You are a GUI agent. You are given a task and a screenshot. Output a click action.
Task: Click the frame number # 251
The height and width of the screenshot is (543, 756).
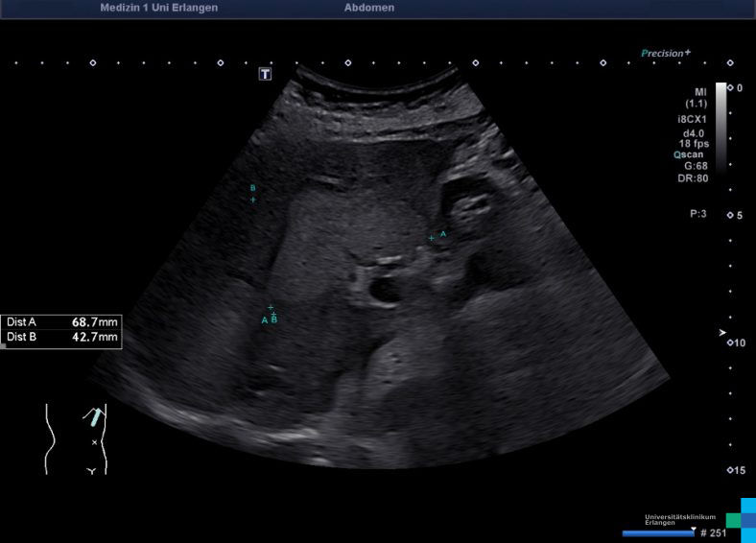pos(713,532)
